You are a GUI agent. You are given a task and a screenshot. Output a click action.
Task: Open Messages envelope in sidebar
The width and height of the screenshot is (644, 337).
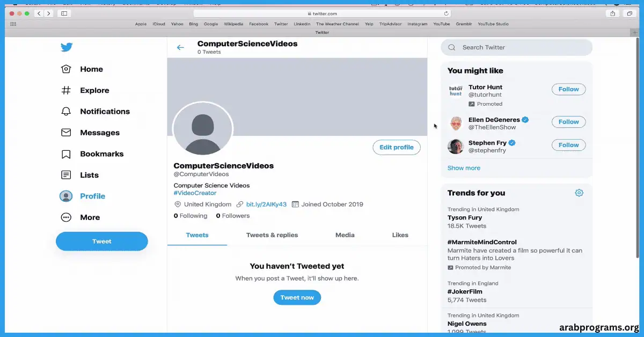click(x=90, y=133)
